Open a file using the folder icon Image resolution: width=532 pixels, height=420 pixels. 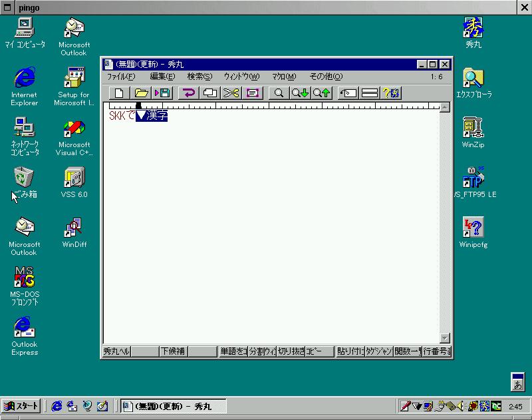tap(141, 93)
